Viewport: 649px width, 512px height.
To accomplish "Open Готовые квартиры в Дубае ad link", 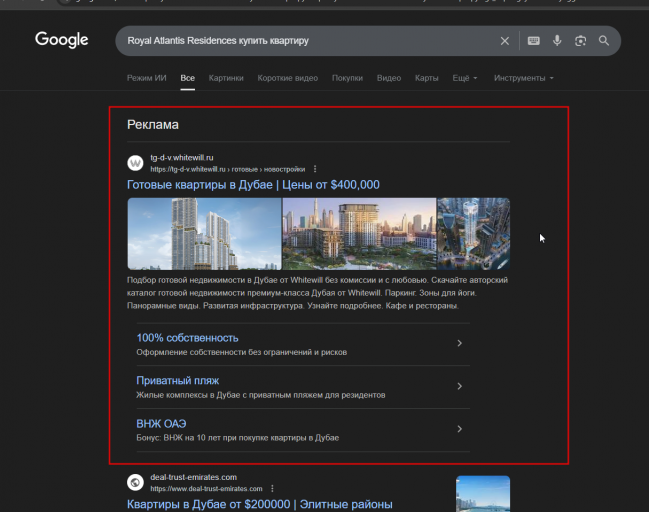I will 253,185.
